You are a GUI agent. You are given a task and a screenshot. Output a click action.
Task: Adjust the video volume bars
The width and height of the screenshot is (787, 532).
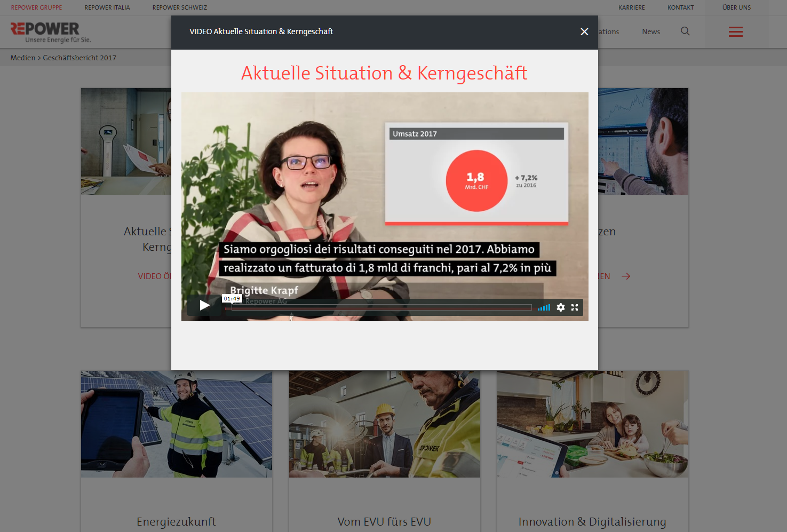[544, 307]
